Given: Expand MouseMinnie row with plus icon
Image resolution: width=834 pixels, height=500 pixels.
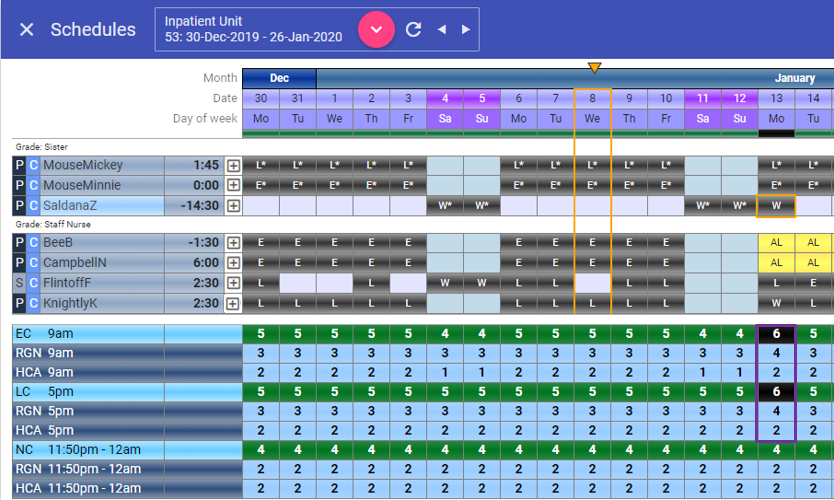Looking at the screenshot, I should (233, 185).
